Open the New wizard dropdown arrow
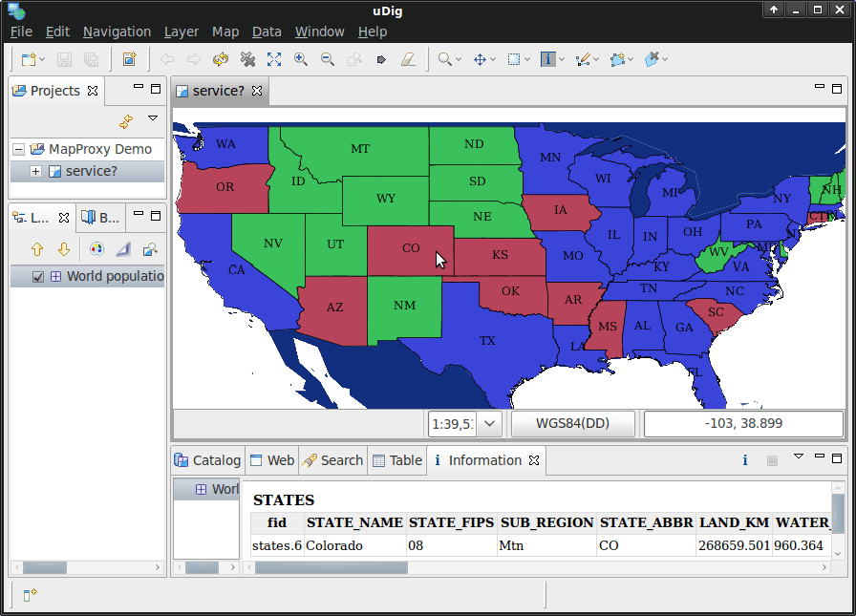Image resolution: width=856 pixels, height=616 pixels. pyautogui.click(x=43, y=59)
